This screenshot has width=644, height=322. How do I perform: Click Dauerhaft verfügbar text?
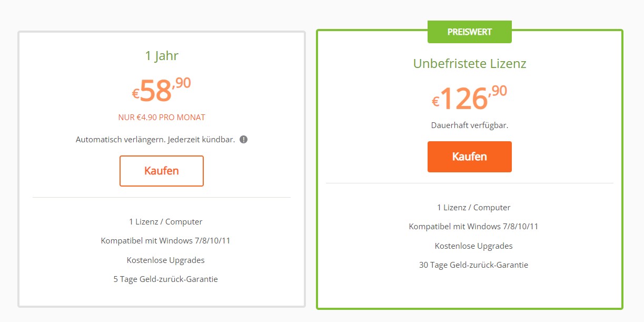point(470,125)
